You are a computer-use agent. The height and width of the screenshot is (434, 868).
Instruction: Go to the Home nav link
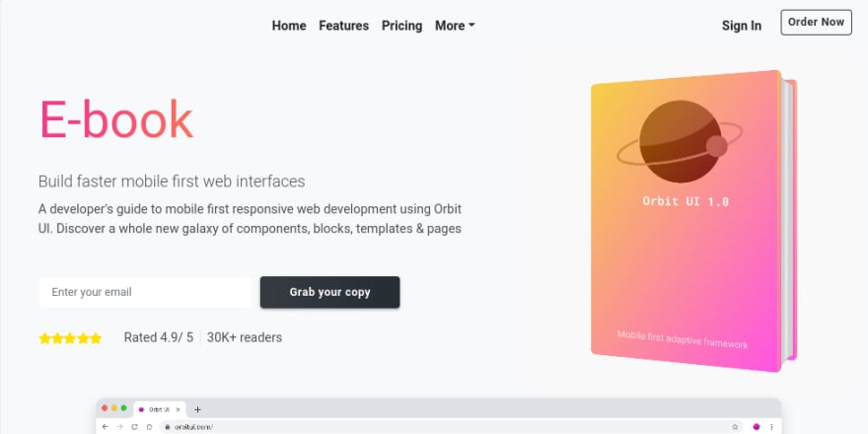289,26
